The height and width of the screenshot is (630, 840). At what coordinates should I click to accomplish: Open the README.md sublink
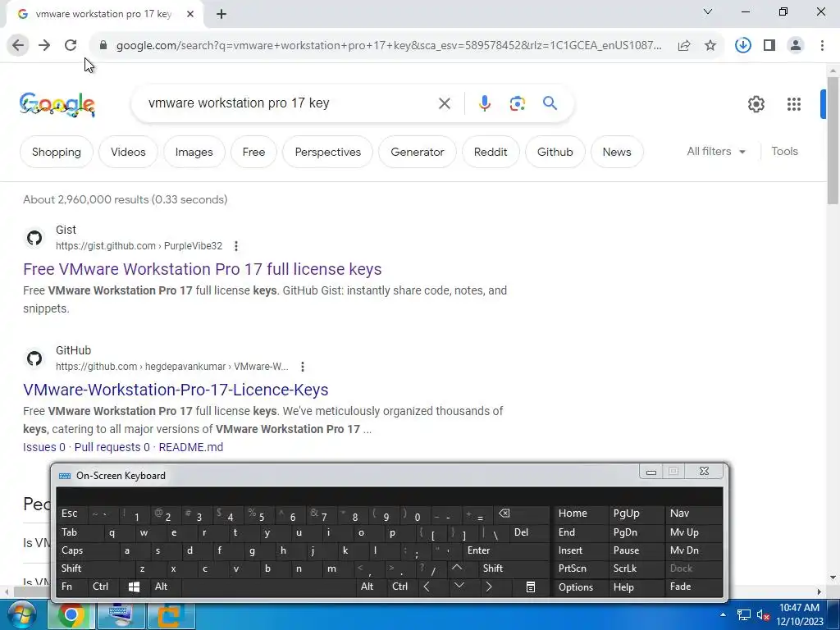[190, 447]
